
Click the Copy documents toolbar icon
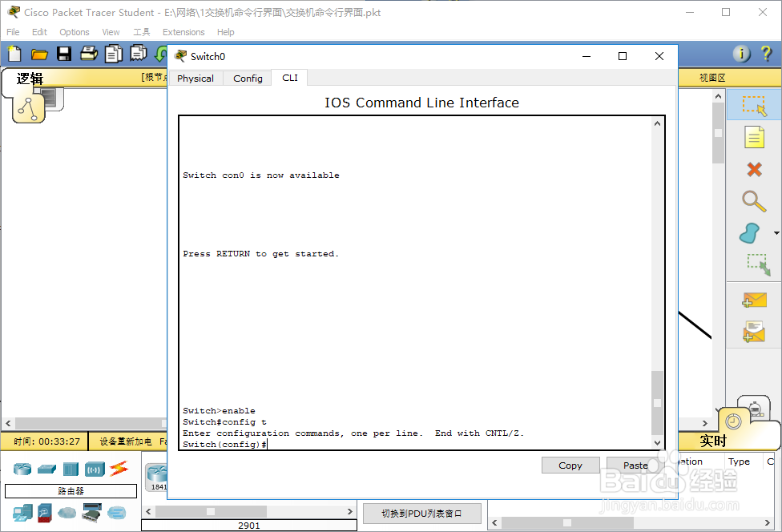click(114, 54)
